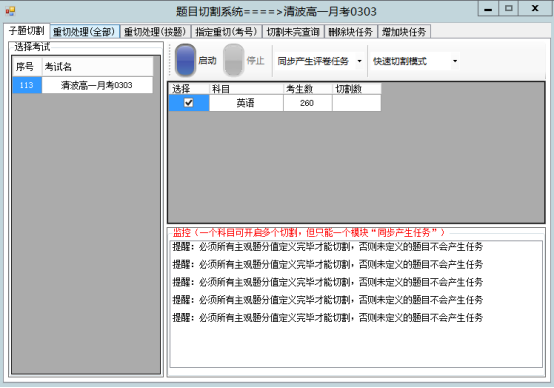The height and width of the screenshot is (388, 554).
Task: Open the 指定重切(考号) tab
Action: [x=226, y=32]
